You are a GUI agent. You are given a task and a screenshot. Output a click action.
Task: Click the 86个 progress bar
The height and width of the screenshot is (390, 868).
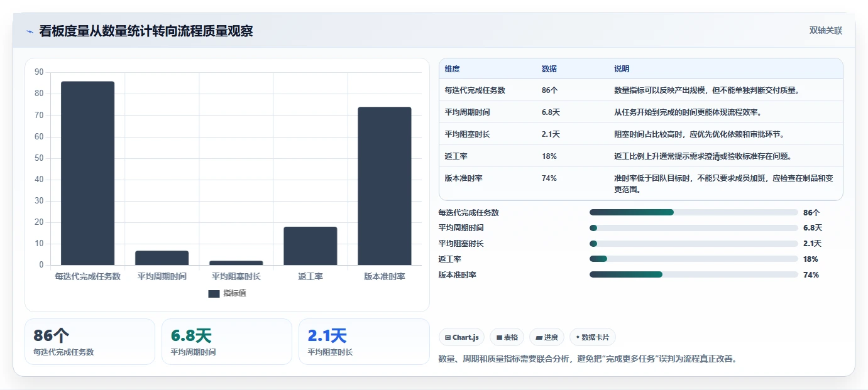pos(694,212)
